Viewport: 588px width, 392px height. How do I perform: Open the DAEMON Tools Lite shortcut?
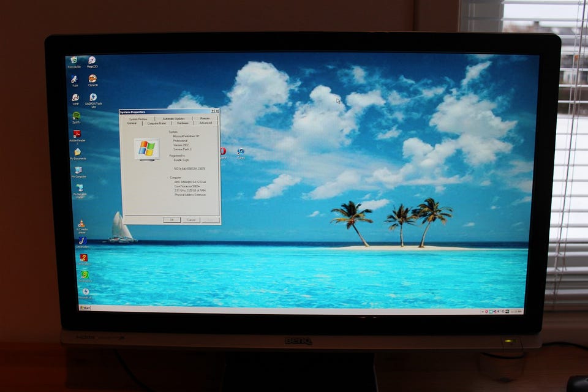coord(93,100)
